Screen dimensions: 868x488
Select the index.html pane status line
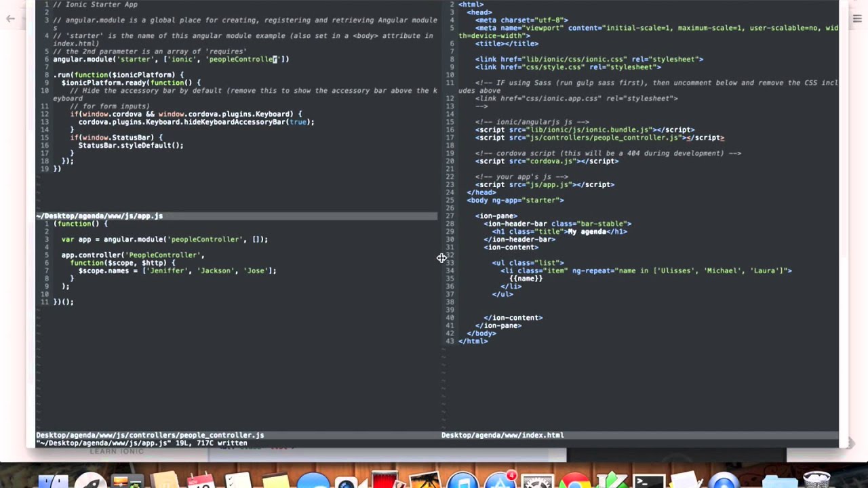point(640,435)
